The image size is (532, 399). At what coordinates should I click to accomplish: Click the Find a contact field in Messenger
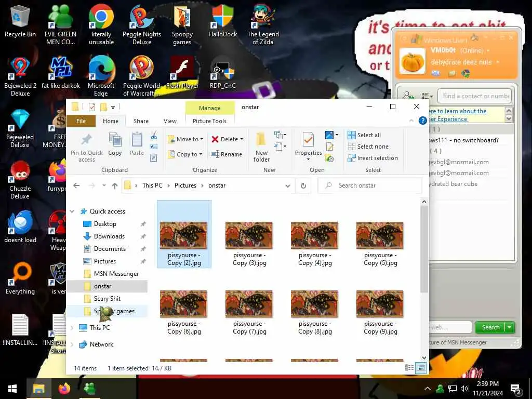(x=475, y=96)
